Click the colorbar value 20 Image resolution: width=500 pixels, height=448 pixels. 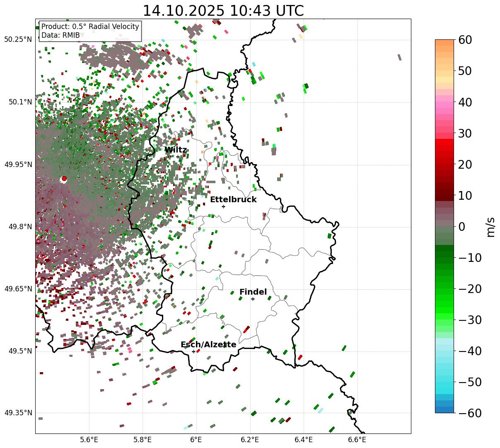(x=465, y=164)
